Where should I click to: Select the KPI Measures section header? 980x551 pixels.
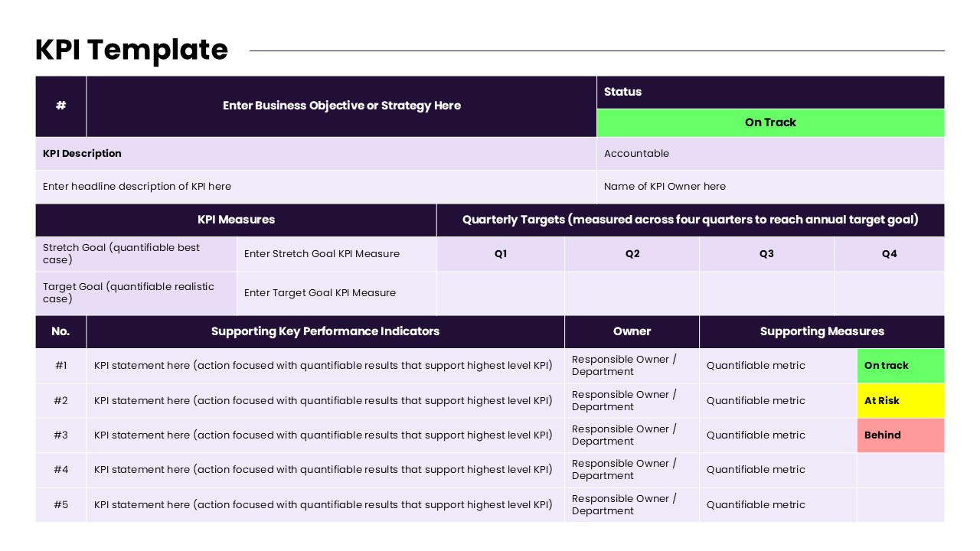coord(236,220)
